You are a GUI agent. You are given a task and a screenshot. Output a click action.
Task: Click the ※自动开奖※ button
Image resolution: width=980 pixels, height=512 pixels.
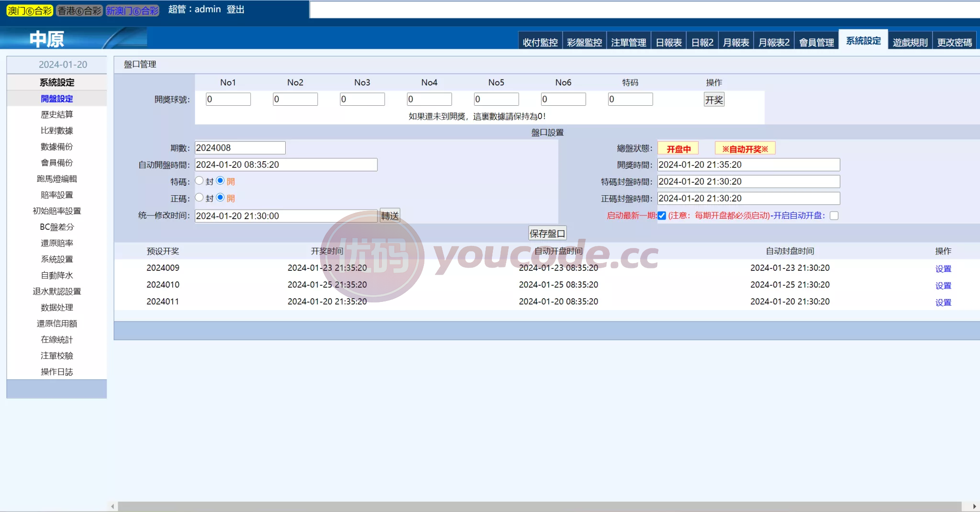[x=745, y=149]
